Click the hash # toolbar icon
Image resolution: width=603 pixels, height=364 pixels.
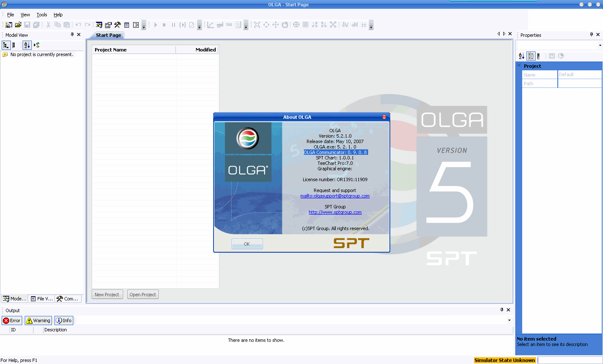363,25
